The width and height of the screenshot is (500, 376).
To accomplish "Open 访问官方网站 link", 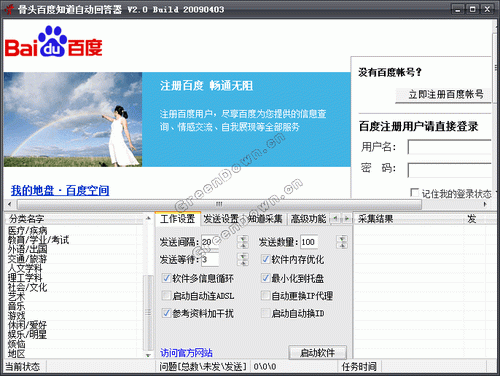I will (x=186, y=353).
